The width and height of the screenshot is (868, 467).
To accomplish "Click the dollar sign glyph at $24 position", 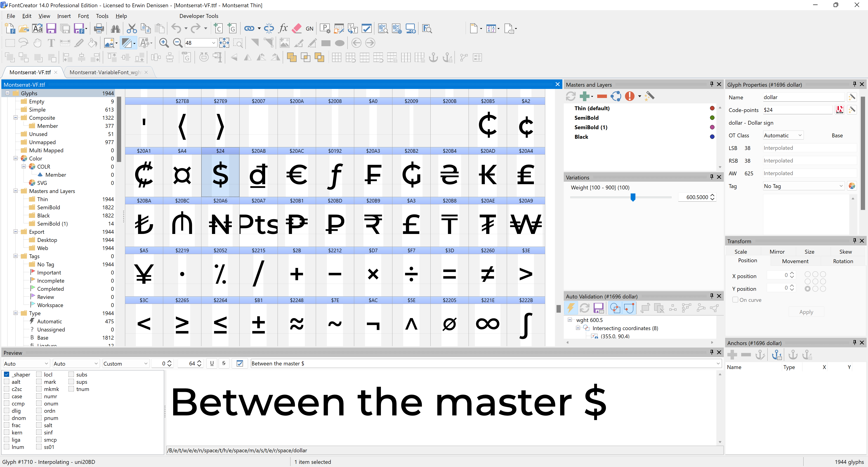I will point(220,174).
